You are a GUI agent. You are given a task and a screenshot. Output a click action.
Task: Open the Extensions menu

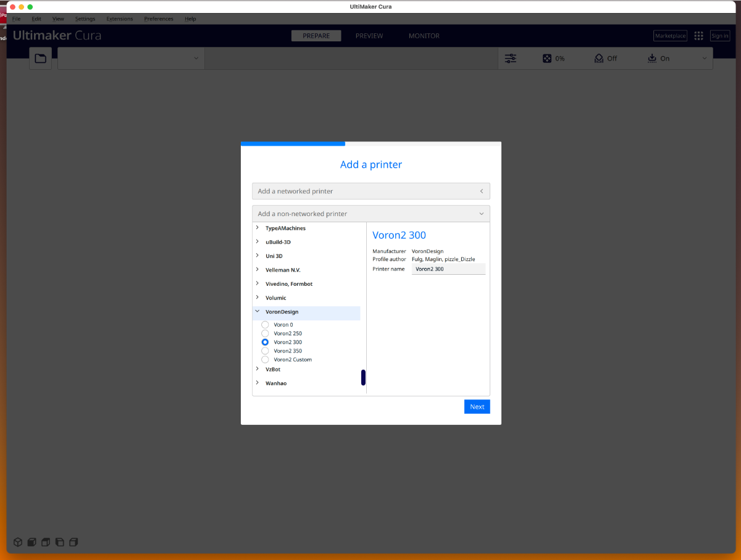(x=120, y=19)
